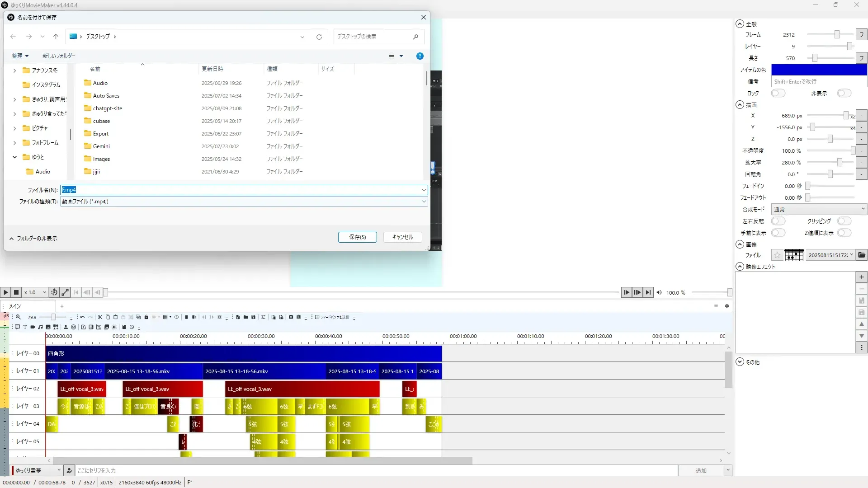Image resolution: width=868 pixels, height=488 pixels.
Task: Add a text item with the T icon
Action: pos(25,327)
